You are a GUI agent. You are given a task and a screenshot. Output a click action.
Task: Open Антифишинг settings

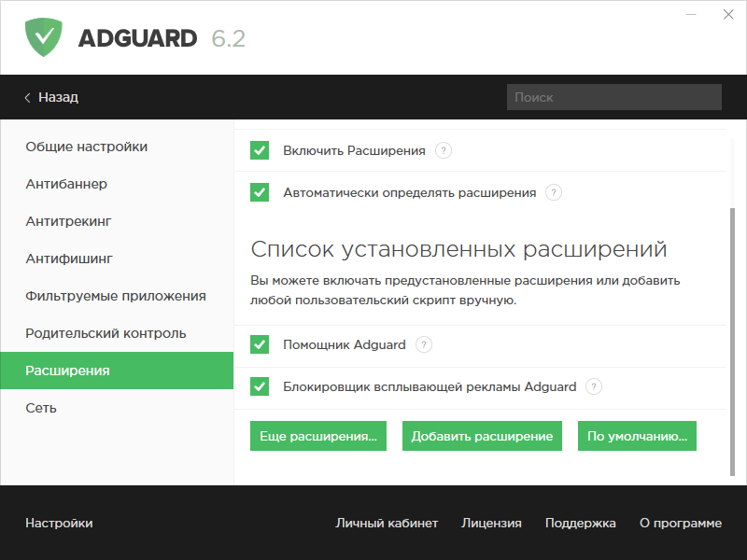click(117, 259)
